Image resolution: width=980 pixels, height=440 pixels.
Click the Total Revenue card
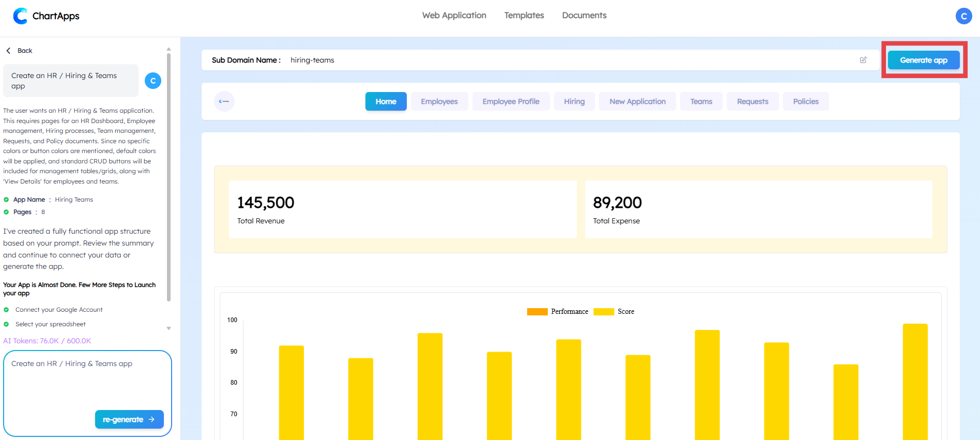(x=403, y=209)
